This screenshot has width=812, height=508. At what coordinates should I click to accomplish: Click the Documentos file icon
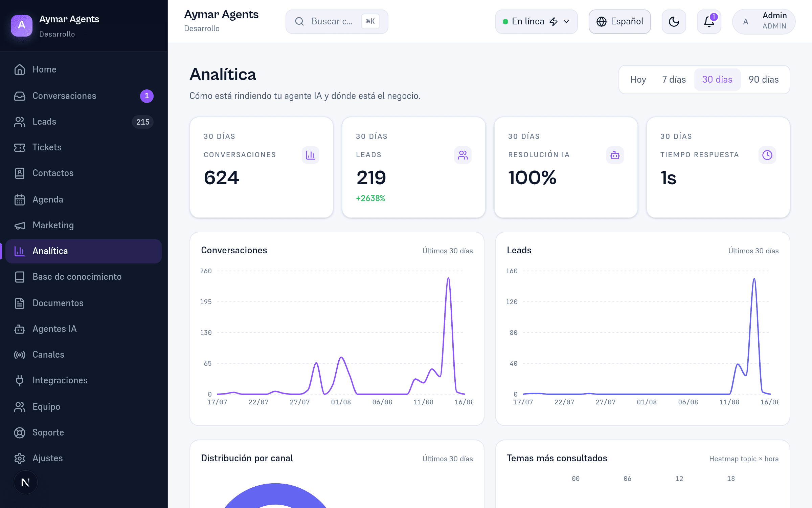[20, 303]
